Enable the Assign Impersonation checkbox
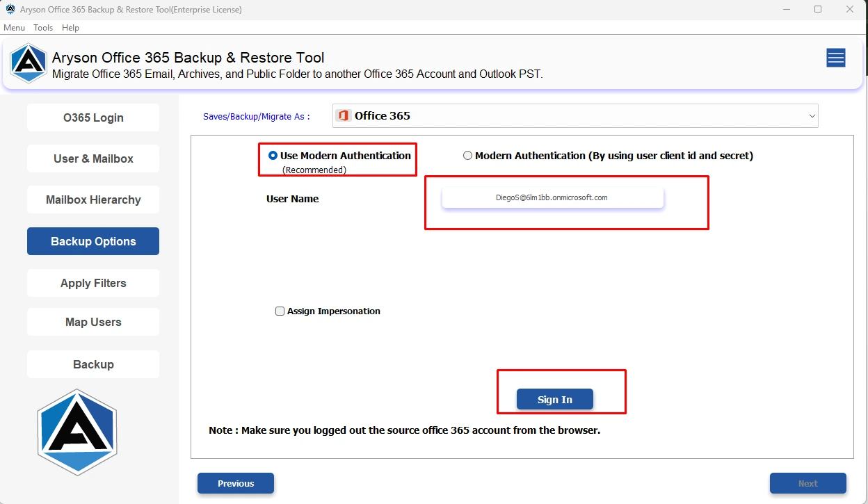Image resolution: width=868 pixels, height=504 pixels. (280, 311)
